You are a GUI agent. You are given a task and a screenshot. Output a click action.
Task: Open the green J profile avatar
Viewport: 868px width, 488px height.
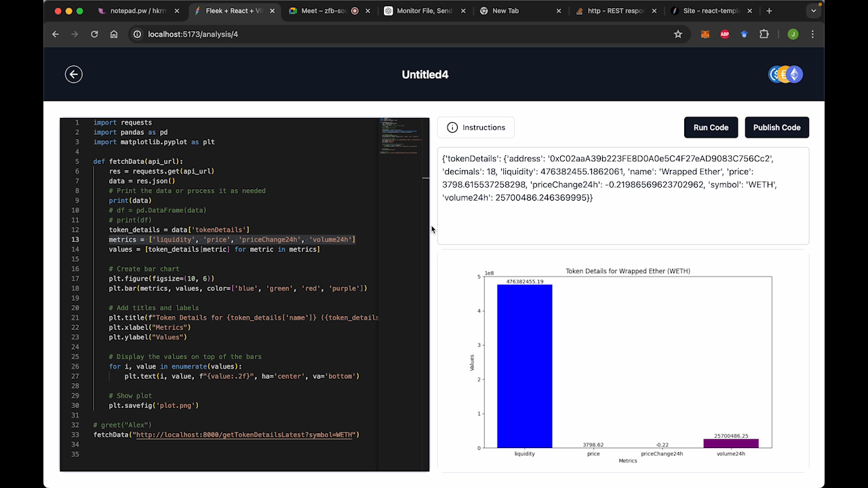coord(793,34)
